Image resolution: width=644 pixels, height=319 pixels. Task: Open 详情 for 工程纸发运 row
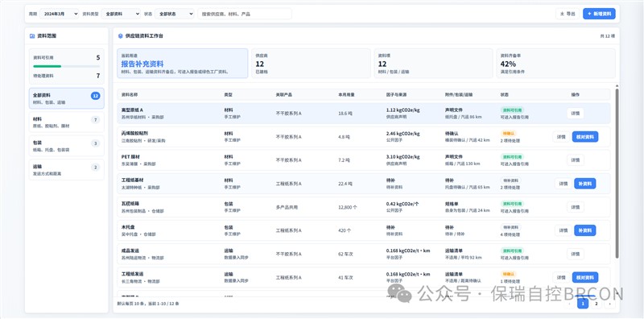tap(561, 277)
